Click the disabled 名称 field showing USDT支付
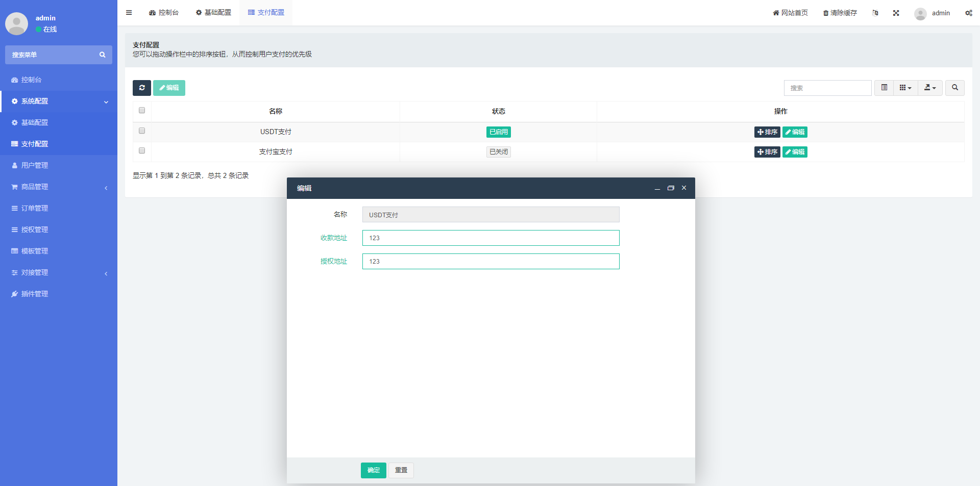 (491, 215)
